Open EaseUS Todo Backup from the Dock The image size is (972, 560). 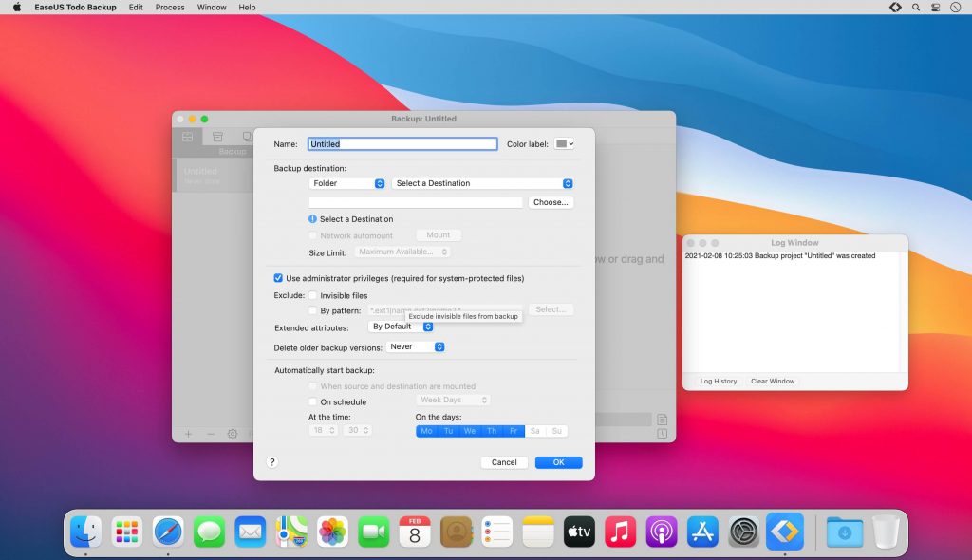tap(784, 532)
